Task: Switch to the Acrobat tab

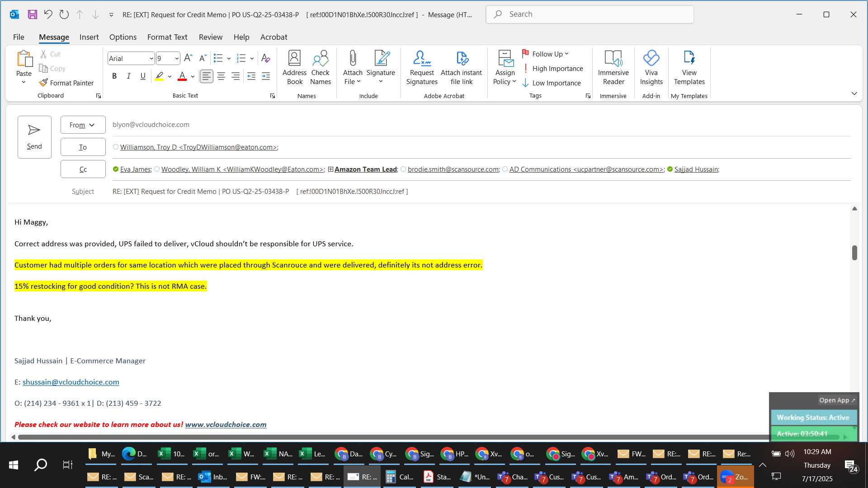Action: 274,37
